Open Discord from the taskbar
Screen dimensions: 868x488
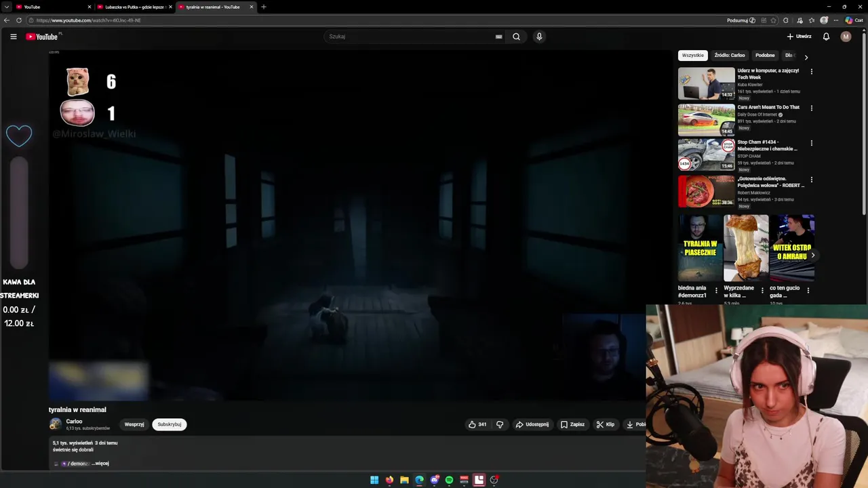(434, 480)
